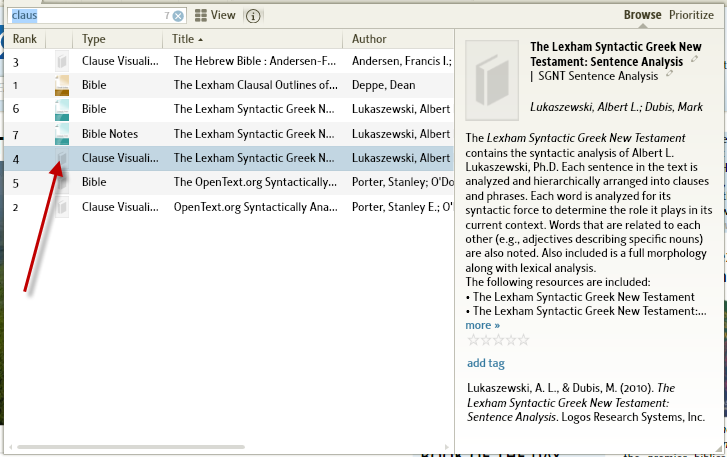Click the large book cover in info pane
Screen dimensions: 727x457
[492, 80]
